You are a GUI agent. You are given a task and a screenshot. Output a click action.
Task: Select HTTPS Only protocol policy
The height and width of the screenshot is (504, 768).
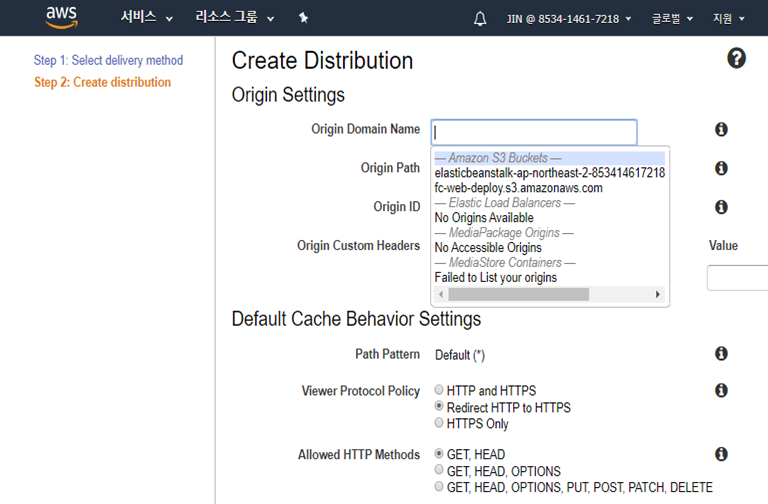[439, 422]
